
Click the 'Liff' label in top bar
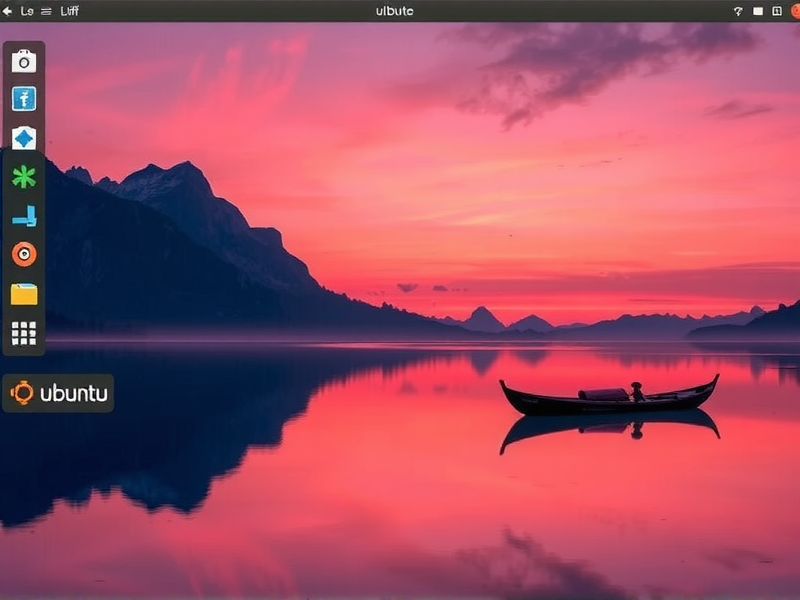point(70,11)
